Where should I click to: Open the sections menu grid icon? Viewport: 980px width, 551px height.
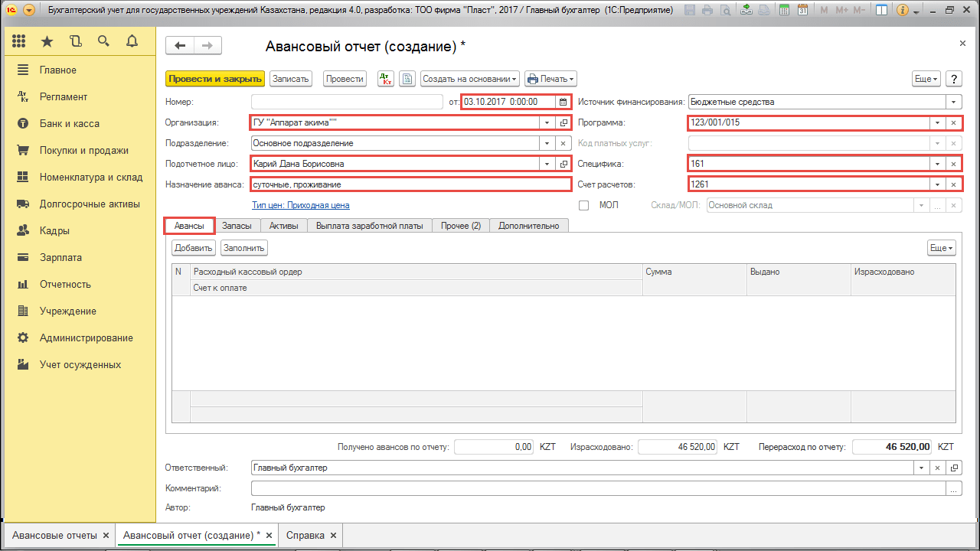click(x=19, y=41)
